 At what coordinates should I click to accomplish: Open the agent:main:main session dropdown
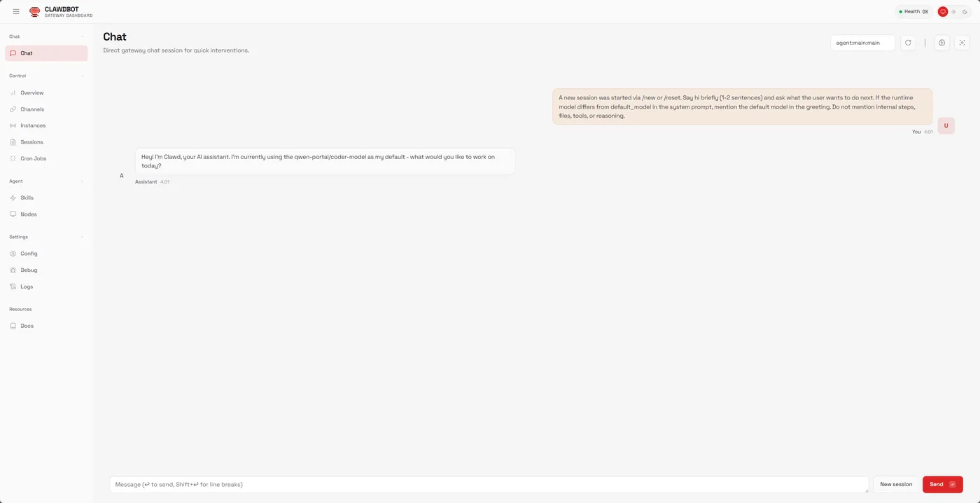862,43
